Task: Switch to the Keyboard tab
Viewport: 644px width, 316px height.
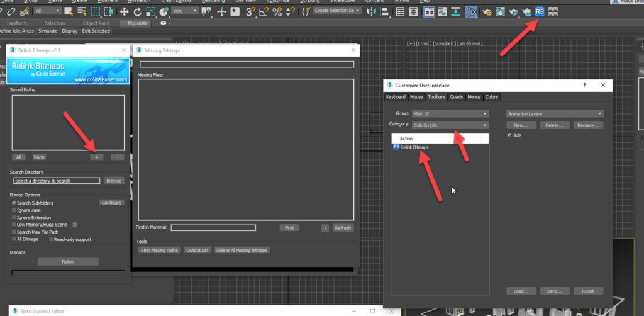Action: click(x=396, y=97)
